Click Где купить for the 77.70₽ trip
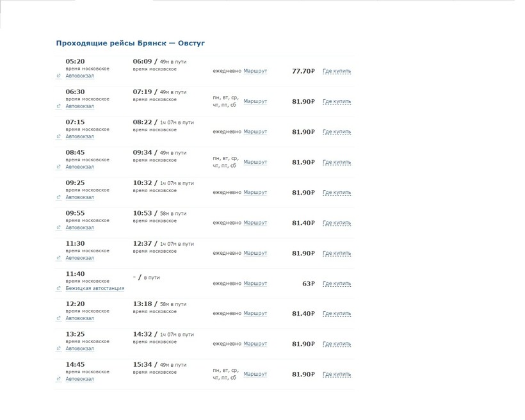The height and width of the screenshot is (420, 525). click(x=337, y=71)
